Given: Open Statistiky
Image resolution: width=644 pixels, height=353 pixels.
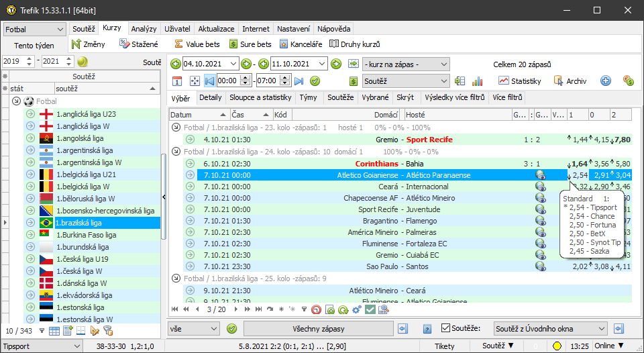Looking at the screenshot, I should pyautogui.click(x=519, y=81).
